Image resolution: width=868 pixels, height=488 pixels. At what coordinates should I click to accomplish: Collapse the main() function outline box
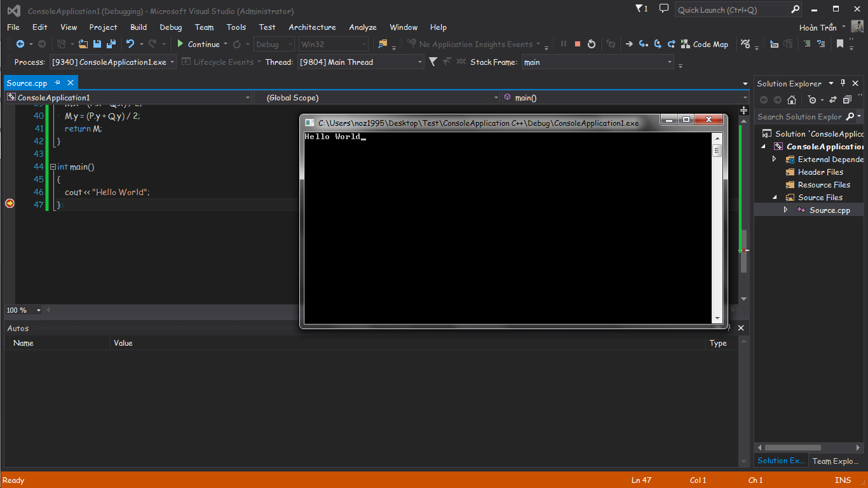[x=53, y=166]
